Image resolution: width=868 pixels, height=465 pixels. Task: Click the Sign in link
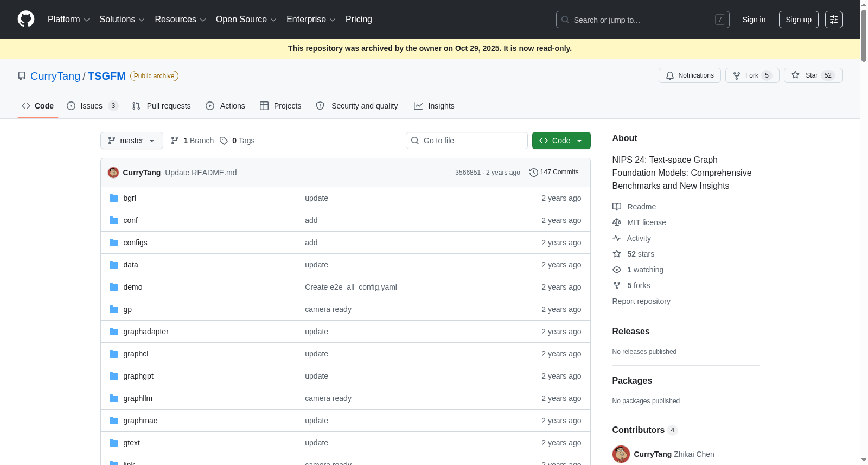coord(754,20)
